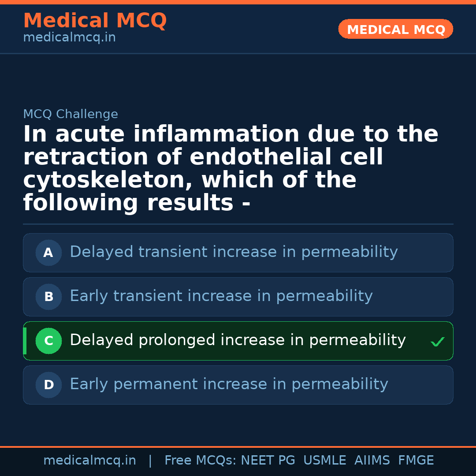Click the MCQ Challenge label
This screenshot has height=476, width=476.
click(x=71, y=114)
